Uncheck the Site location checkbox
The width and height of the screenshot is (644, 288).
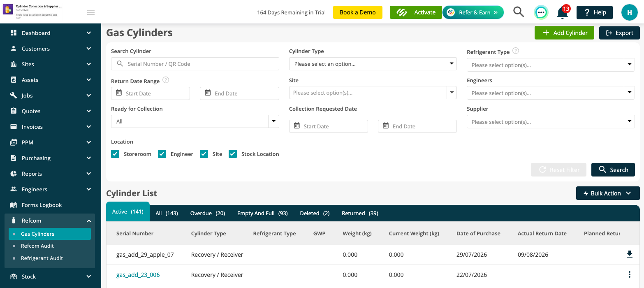tap(204, 154)
